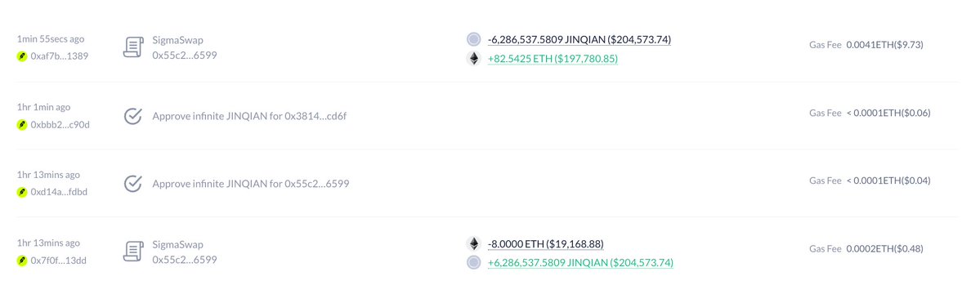Click the contract scroll icon of top SigmaSwap row

click(x=133, y=47)
